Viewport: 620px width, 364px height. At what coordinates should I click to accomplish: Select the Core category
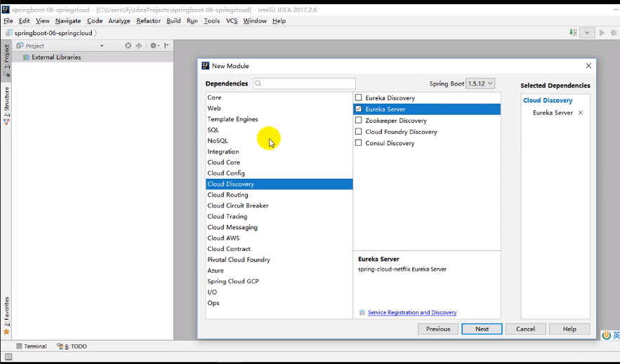(x=279, y=97)
